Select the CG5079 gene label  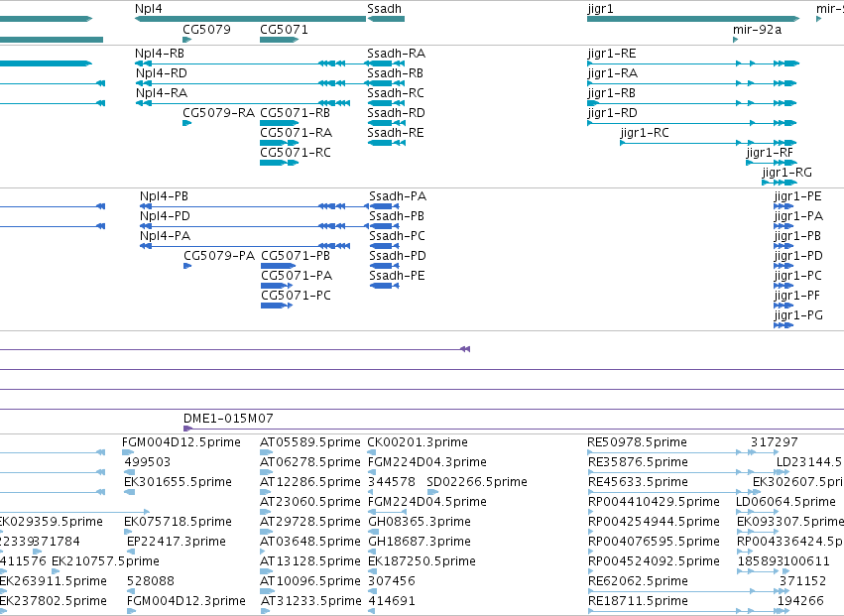coord(206,29)
